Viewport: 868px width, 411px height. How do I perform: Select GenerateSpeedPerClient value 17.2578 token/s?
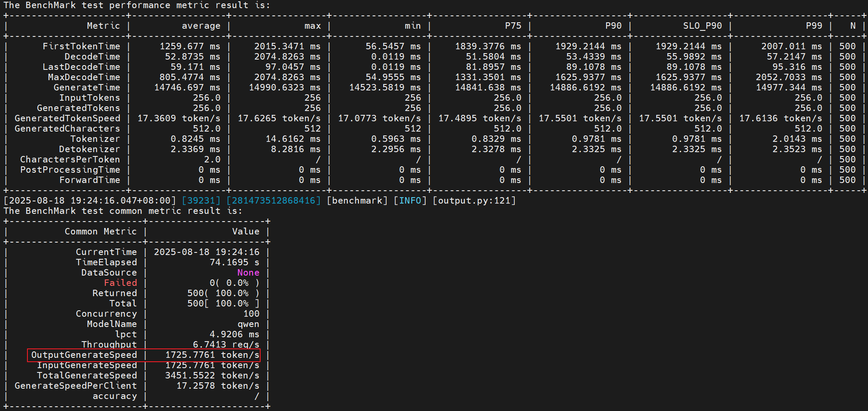pos(218,386)
